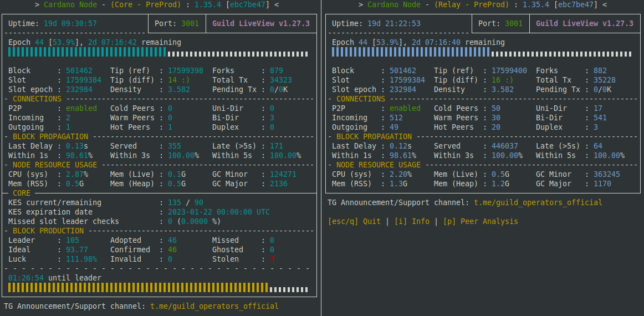Image resolution: width=644 pixels, height=316 pixels.
Task: Click the [esc/q] Quit option
Action: (354, 222)
